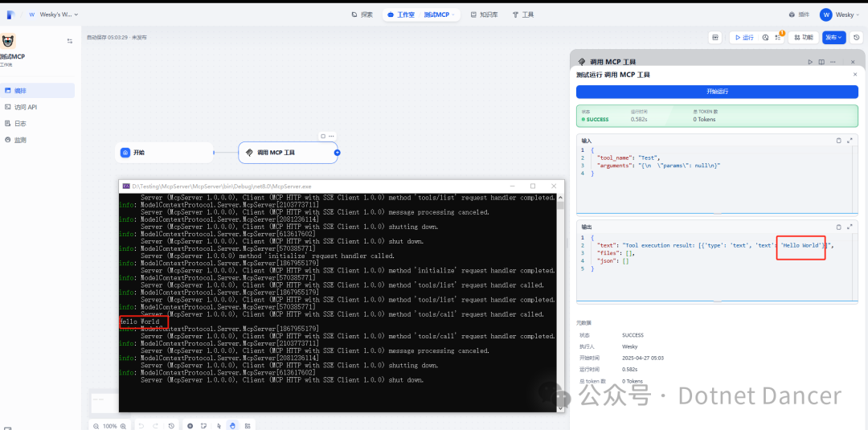The height and width of the screenshot is (430, 868).
Task: Click the minimap thumbnail at bottom left
Action: click(x=104, y=402)
